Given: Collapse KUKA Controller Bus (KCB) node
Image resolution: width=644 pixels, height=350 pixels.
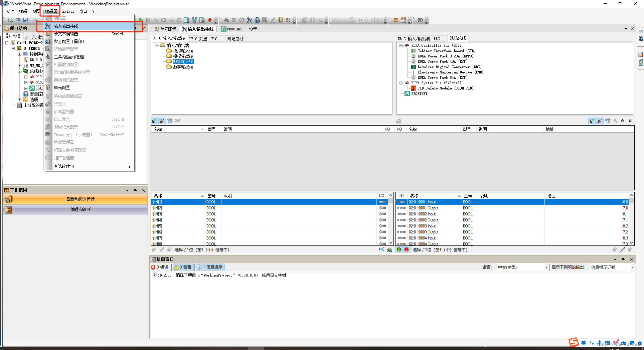Looking at the screenshot, I should coord(401,45).
